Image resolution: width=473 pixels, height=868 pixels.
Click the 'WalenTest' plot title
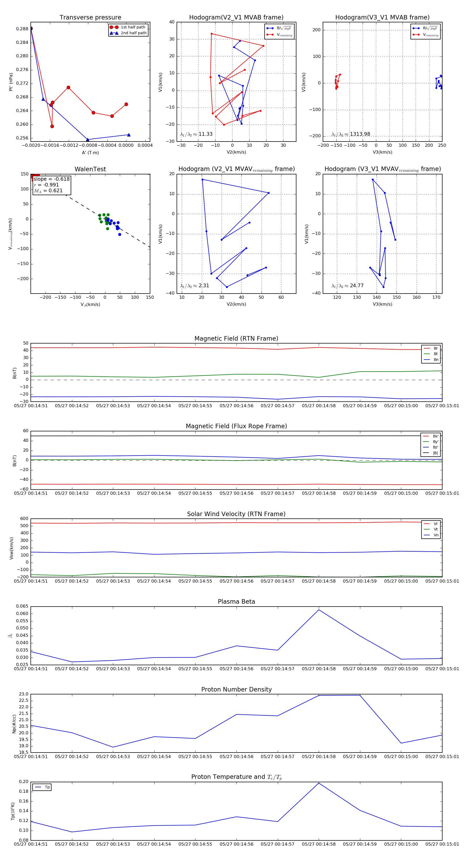[x=90, y=169]
